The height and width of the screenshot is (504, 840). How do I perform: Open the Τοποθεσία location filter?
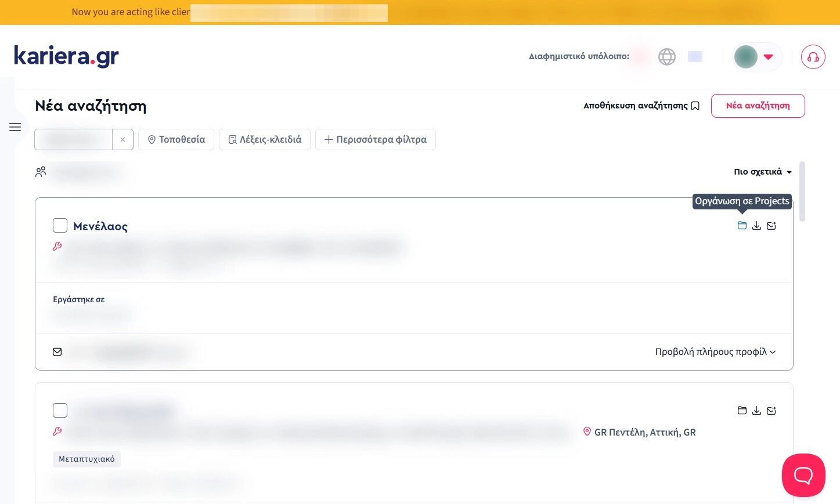pos(176,139)
